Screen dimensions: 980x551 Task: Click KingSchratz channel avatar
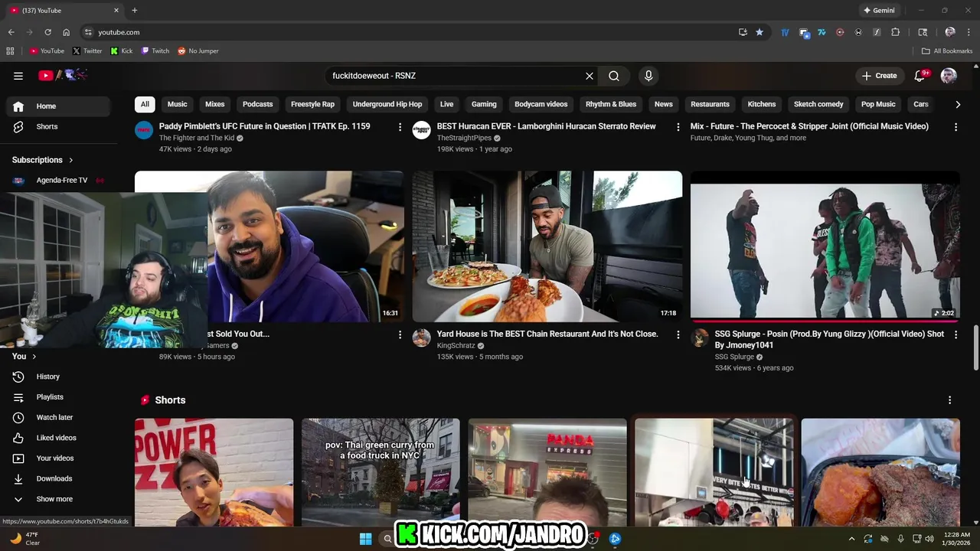click(x=422, y=337)
